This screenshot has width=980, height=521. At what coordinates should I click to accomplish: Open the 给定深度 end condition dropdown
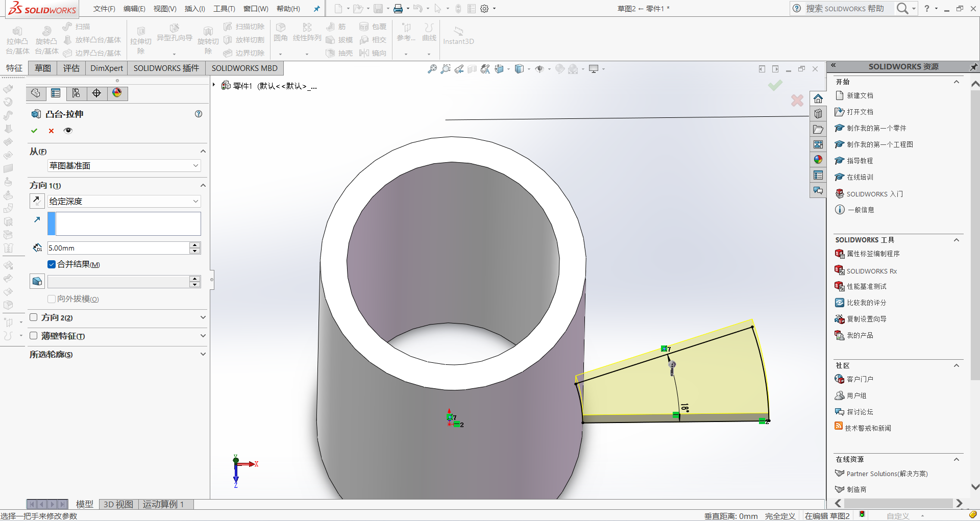pos(124,202)
